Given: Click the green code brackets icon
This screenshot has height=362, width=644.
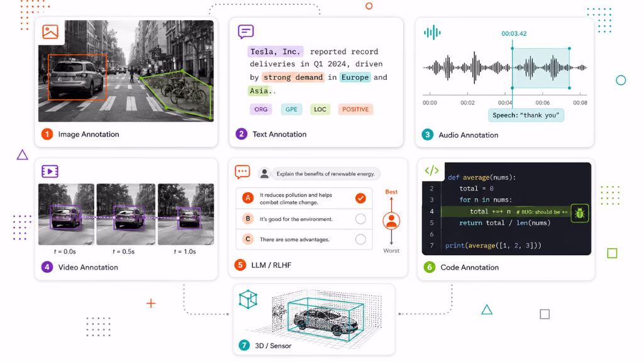Looking at the screenshot, I should [431, 170].
